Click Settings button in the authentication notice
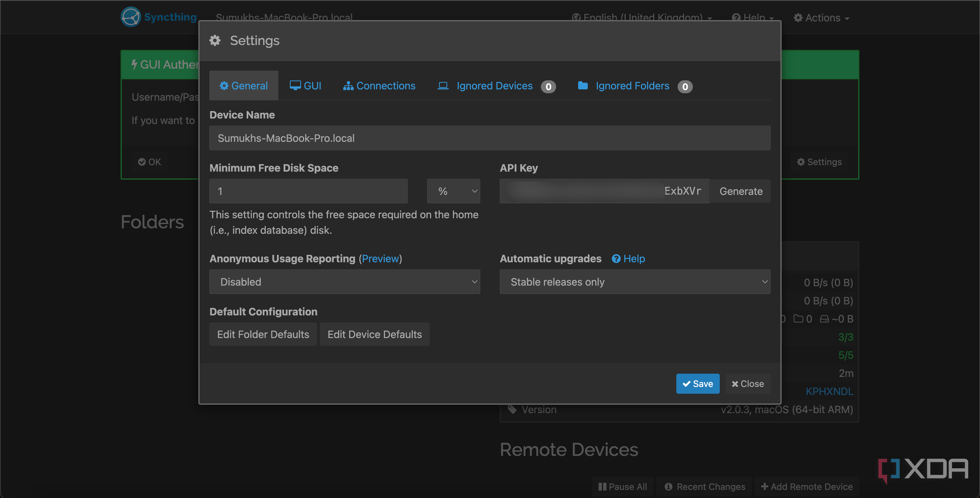Viewport: 980px width, 498px height. (819, 162)
